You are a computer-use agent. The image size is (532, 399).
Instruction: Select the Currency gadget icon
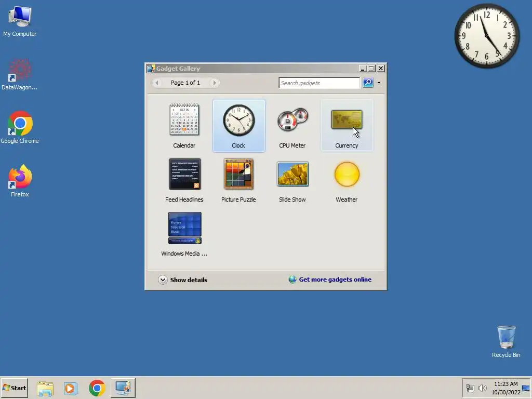(347, 119)
